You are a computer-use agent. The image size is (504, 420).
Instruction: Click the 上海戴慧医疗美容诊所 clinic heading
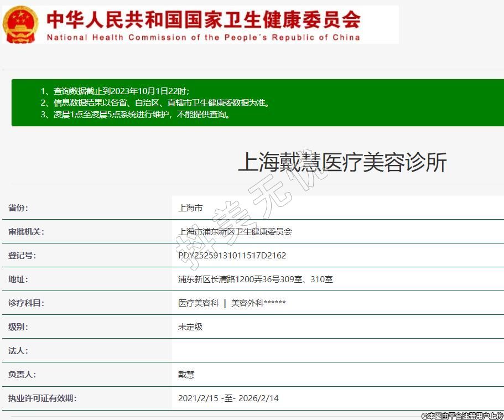click(x=342, y=163)
